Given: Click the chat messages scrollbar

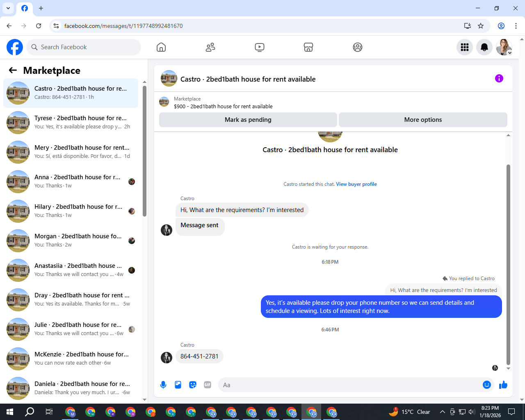Looking at the screenshot, I should (x=509, y=265).
